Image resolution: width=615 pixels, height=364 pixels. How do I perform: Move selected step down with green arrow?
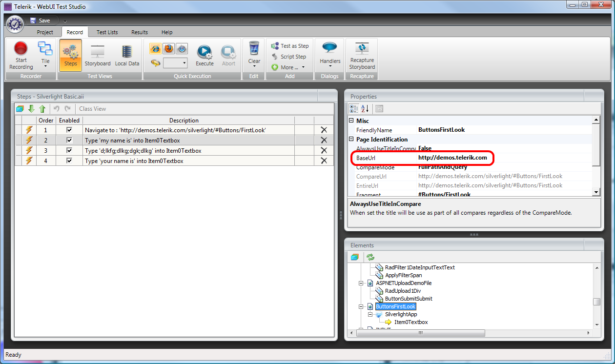[x=32, y=109]
